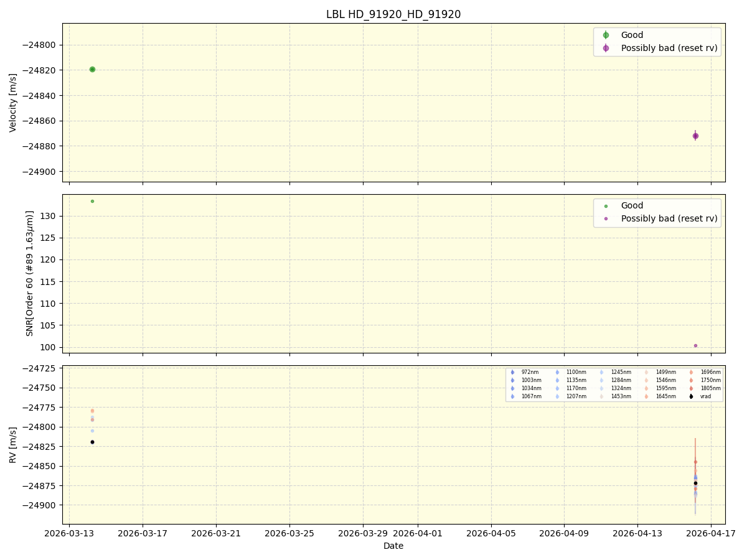Click the 115 SNR tick label
This screenshot has width=747, height=560.
[x=49, y=281]
